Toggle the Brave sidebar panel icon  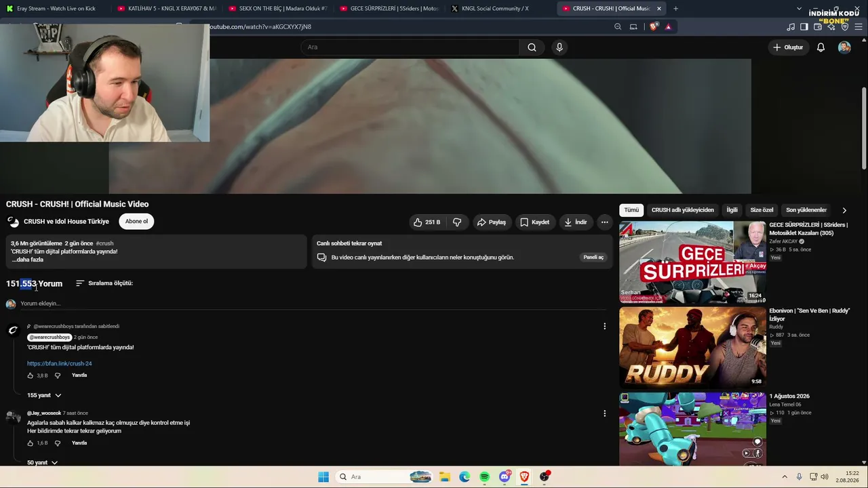point(804,27)
